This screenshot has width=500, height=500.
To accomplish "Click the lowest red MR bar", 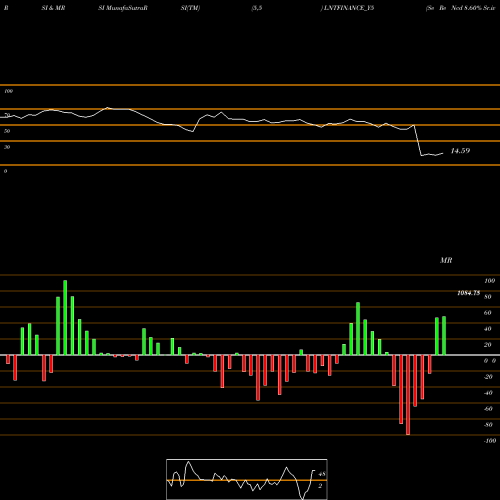I will 408,395.
